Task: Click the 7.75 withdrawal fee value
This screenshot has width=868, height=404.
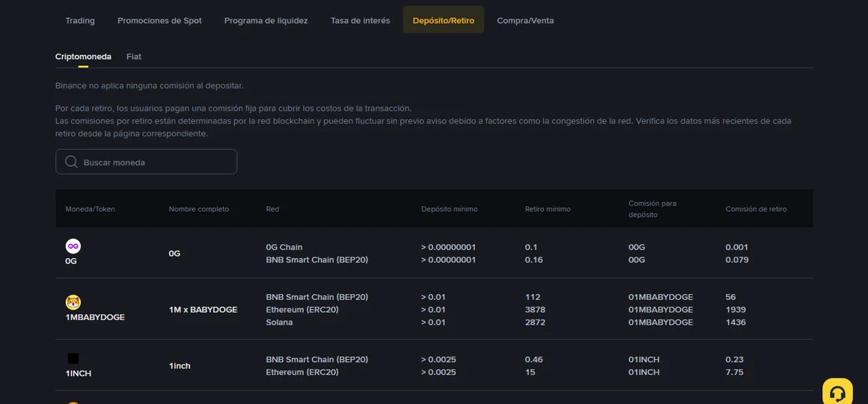Action: coord(735,372)
